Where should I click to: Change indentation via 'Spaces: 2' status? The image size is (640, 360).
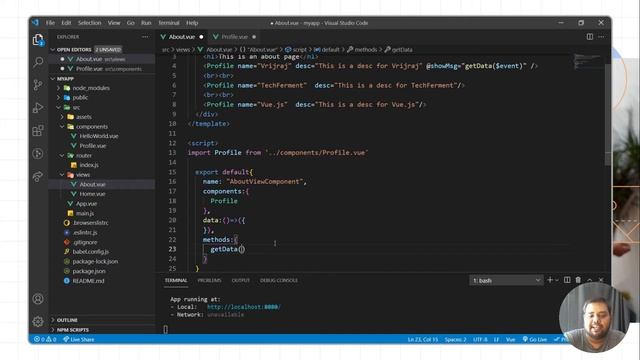456,339
